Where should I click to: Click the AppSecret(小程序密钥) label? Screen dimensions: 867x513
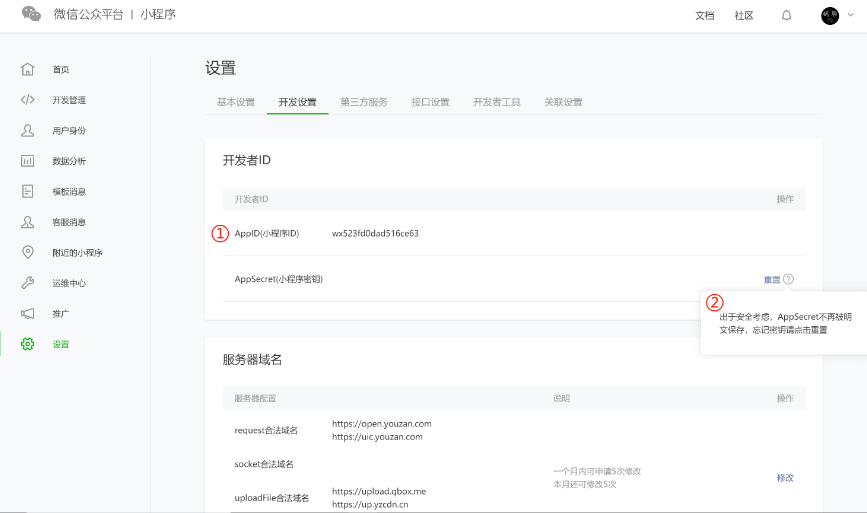[x=279, y=279]
